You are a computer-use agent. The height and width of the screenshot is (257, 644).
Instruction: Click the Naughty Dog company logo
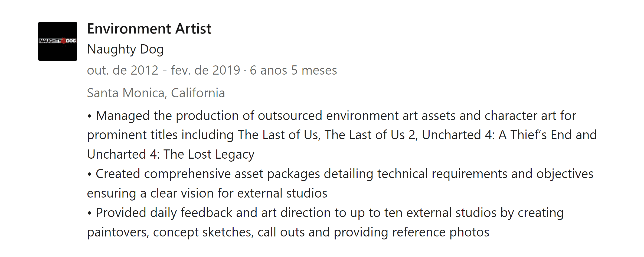click(x=57, y=41)
